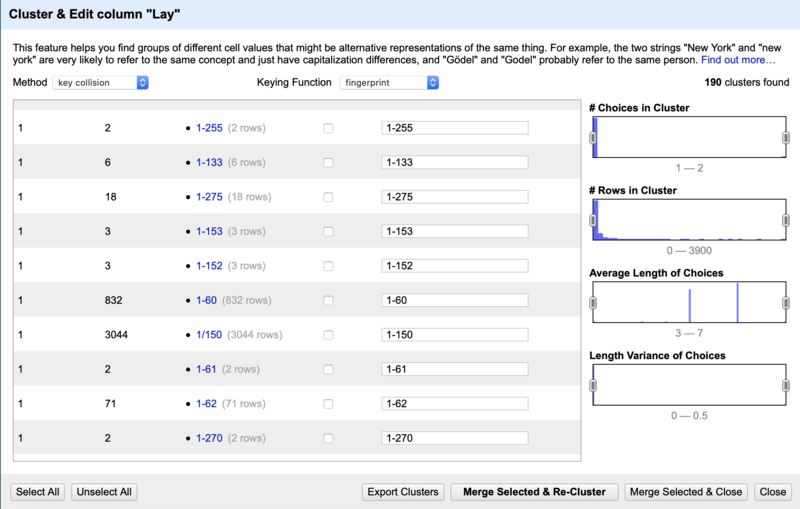Image resolution: width=800 pixels, height=509 pixels.
Task: Click Merge Selected & Close
Action: (686, 492)
